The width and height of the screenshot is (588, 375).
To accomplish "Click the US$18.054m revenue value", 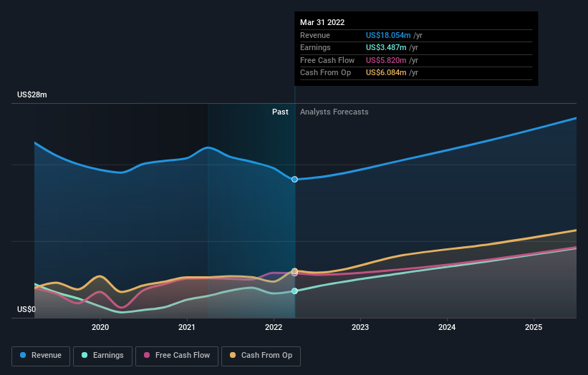I will 388,35.
